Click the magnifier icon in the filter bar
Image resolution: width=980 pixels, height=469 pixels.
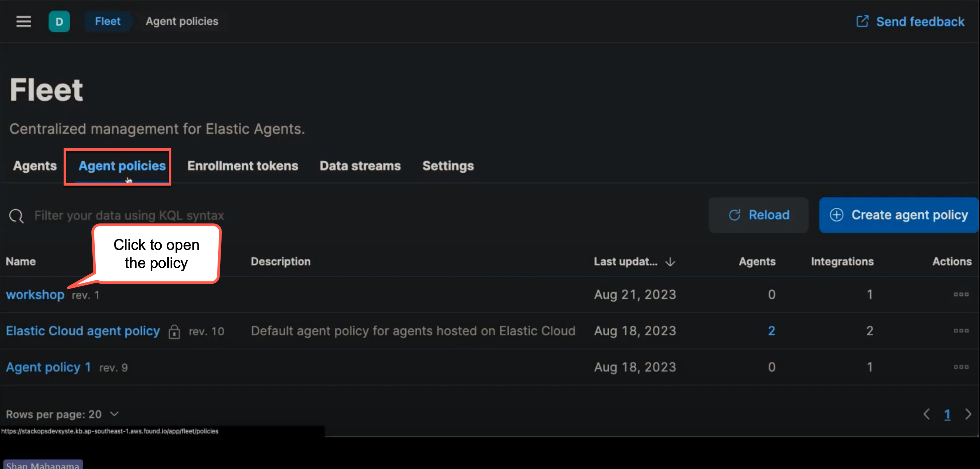pyautogui.click(x=16, y=215)
